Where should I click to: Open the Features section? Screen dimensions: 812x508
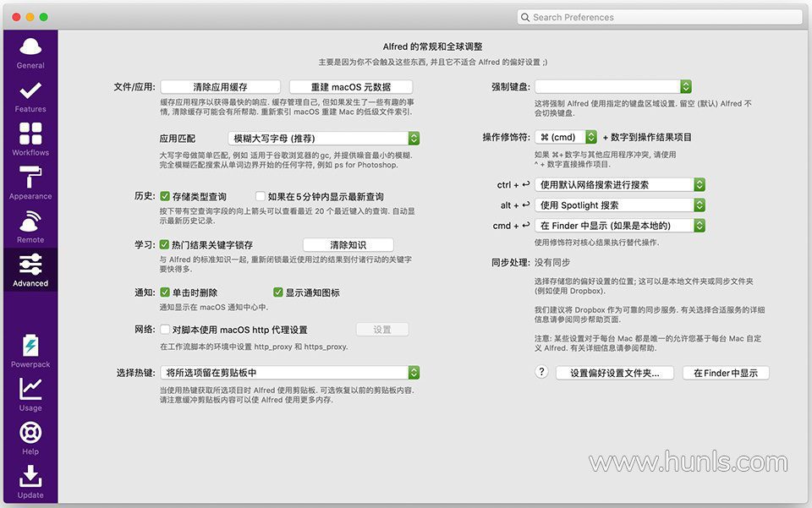click(x=30, y=96)
